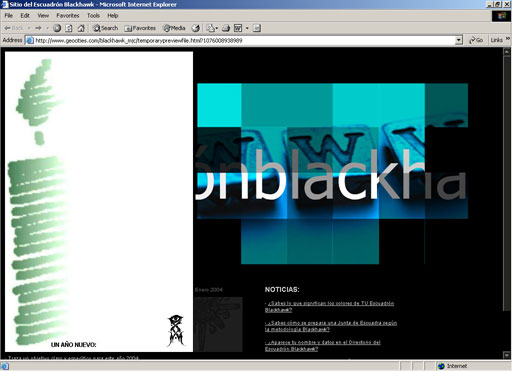
Task: Click the page icon in the status bar
Action: click(5, 366)
